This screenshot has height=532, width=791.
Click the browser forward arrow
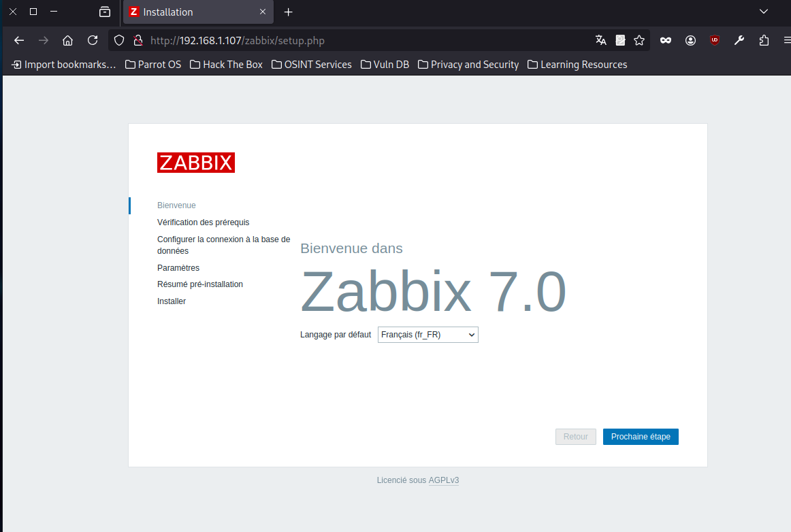coord(44,40)
